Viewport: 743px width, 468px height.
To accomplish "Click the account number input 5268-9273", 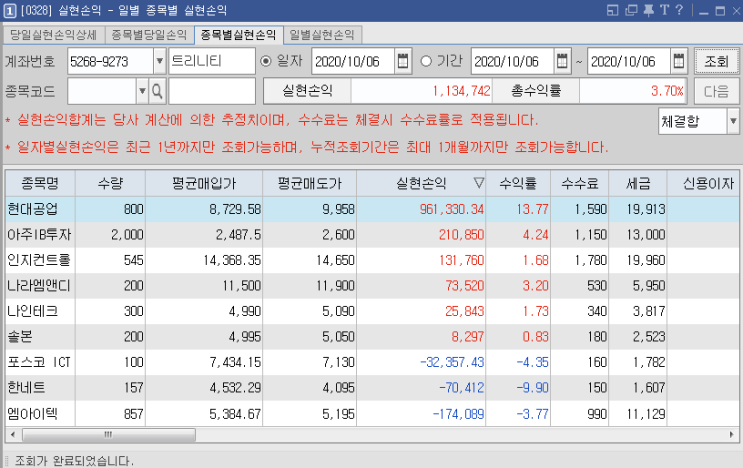I will tap(110, 61).
